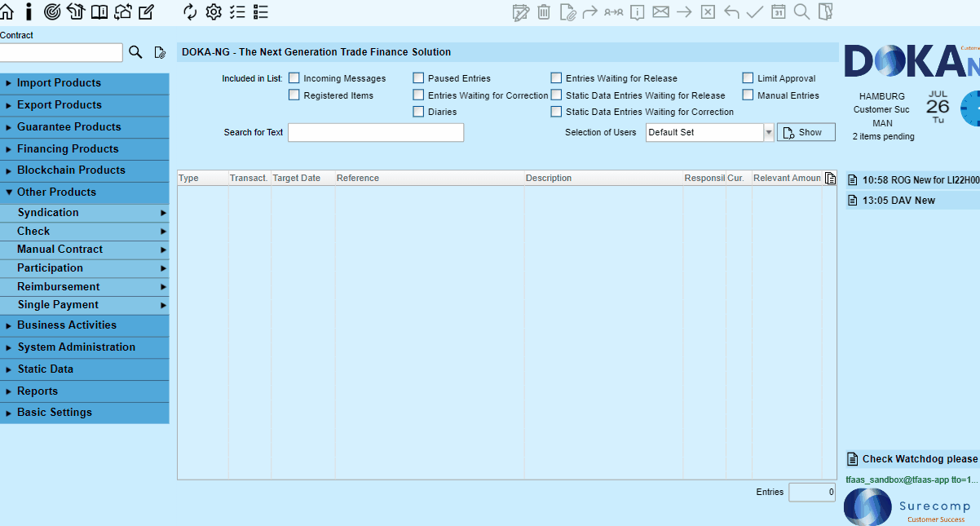Enable the Incoming Messages checkbox
The image size is (980, 526).
[x=294, y=77]
